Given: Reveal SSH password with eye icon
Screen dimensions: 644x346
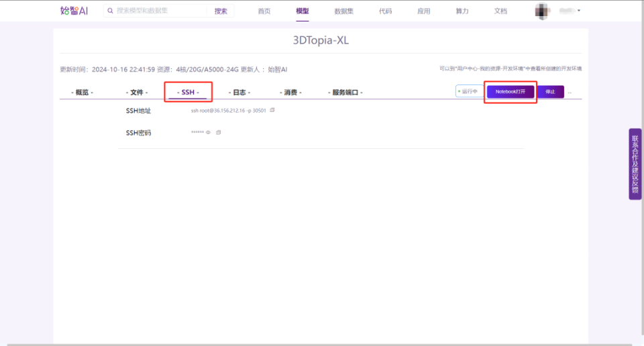Looking at the screenshot, I should 208,132.
